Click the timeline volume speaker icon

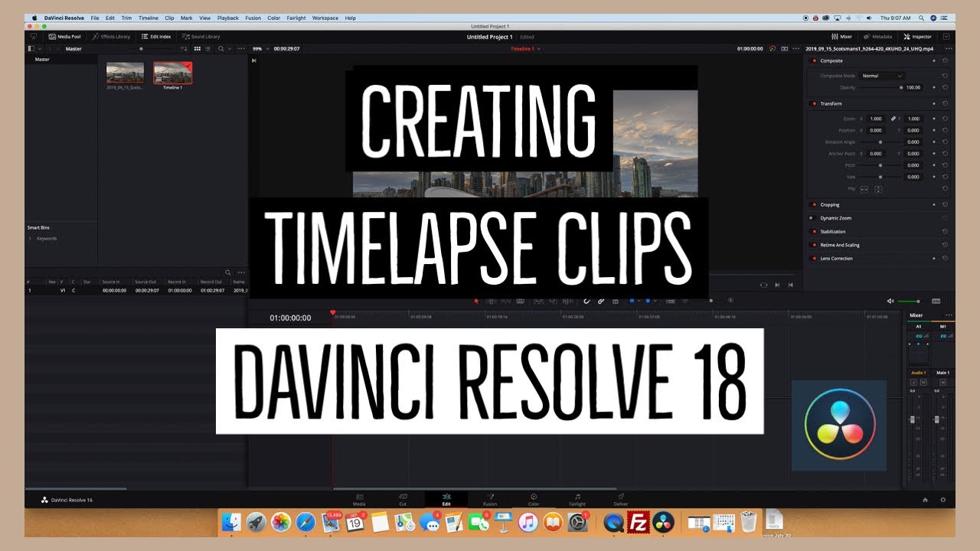tap(890, 301)
